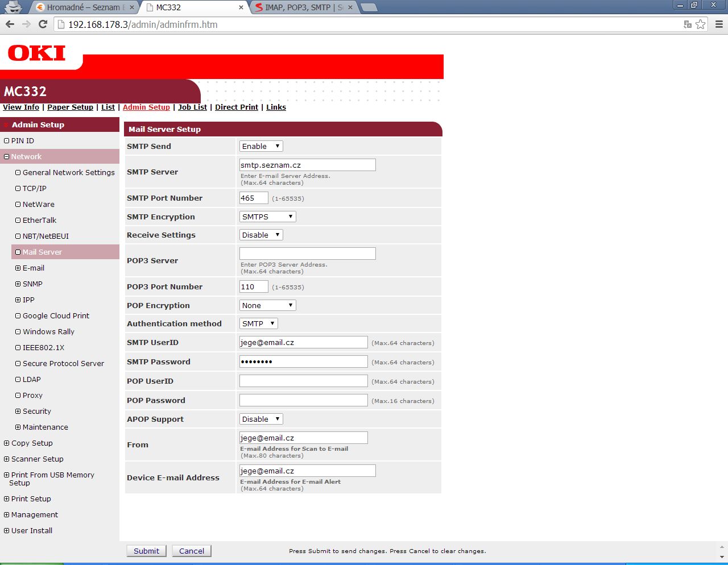The height and width of the screenshot is (565, 728).
Task: Expand the SNMP sidebar item
Action: coord(18,284)
